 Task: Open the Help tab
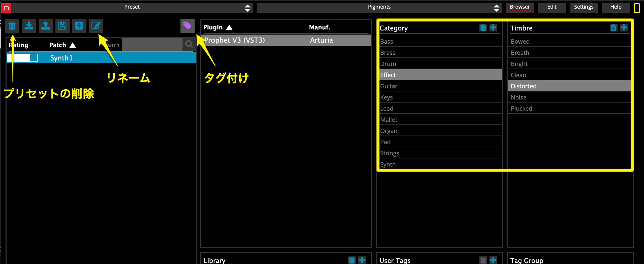pyautogui.click(x=616, y=7)
